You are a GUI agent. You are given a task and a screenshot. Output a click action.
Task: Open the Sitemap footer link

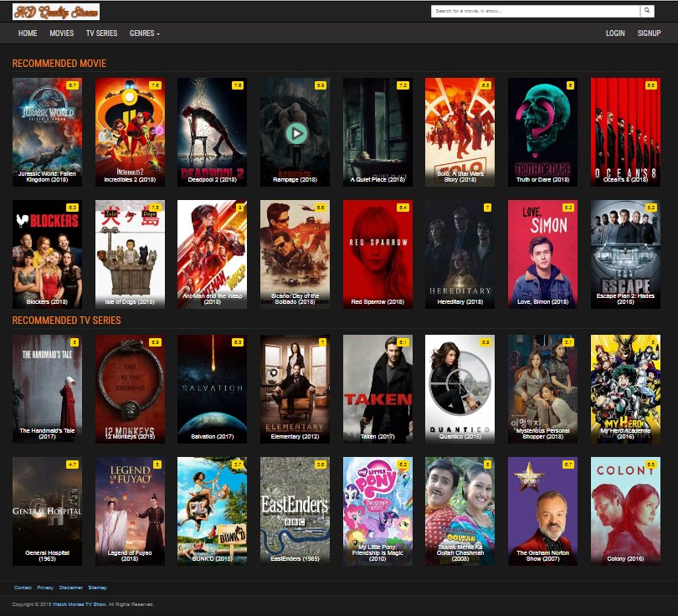click(x=97, y=588)
